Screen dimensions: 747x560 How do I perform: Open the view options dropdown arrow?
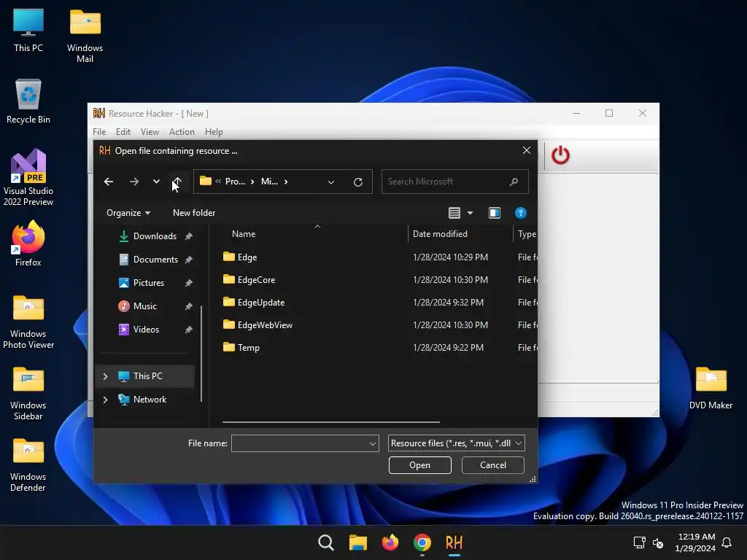pos(471,213)
